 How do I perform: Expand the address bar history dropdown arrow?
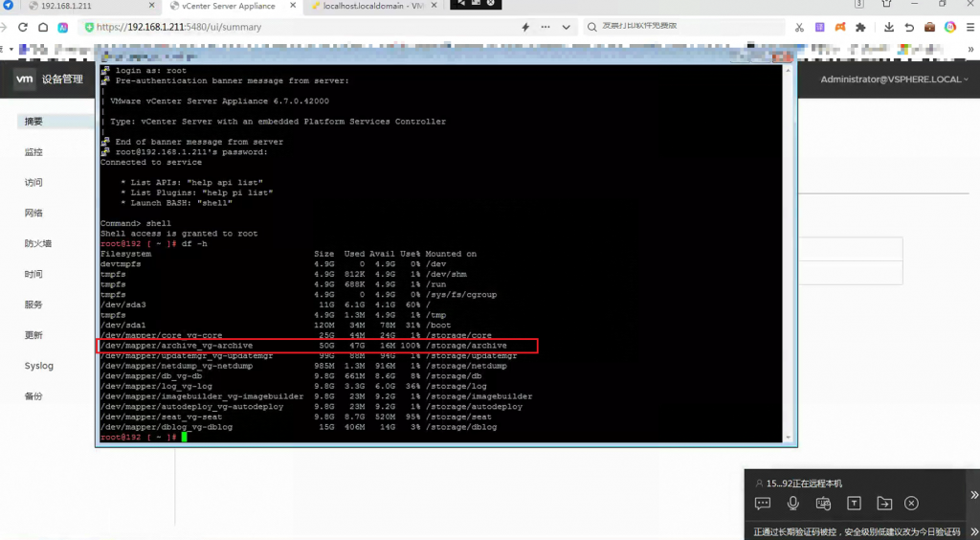pyautogui.click(x=567, y=27)
